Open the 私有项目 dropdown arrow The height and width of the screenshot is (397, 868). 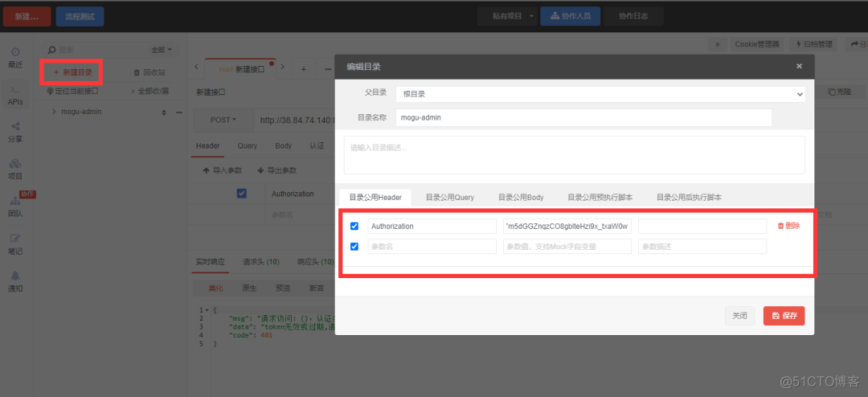[x=532, y=16]
